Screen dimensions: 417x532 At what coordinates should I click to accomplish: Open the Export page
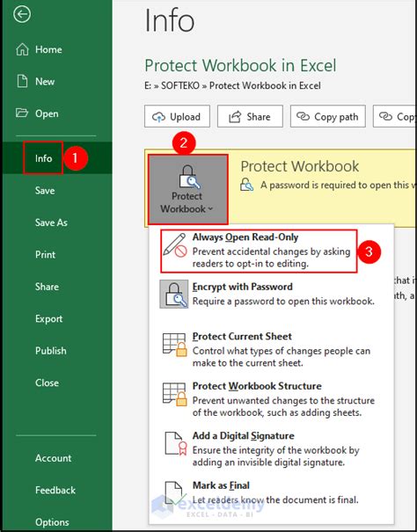pos(49,319)
